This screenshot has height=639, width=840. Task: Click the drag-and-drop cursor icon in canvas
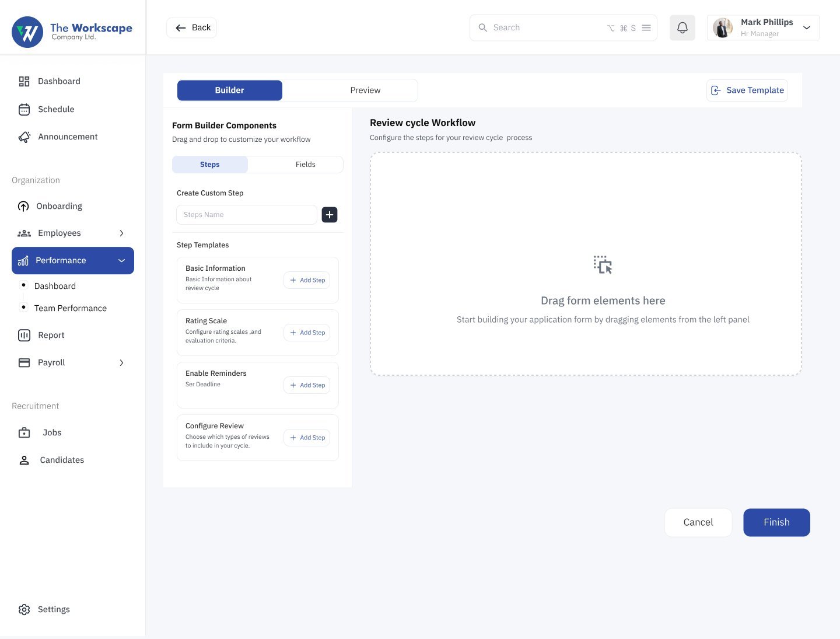click(x=603, y=264)
